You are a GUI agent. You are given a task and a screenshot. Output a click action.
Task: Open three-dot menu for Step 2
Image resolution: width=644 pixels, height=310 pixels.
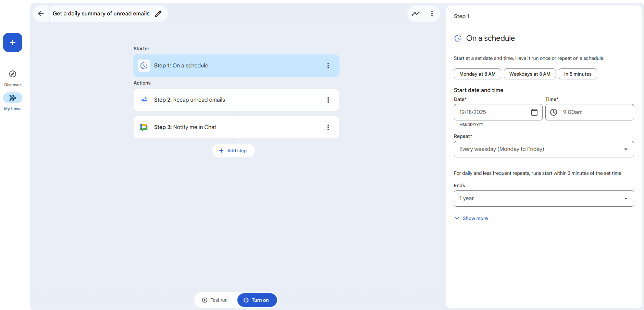point(328,100)
